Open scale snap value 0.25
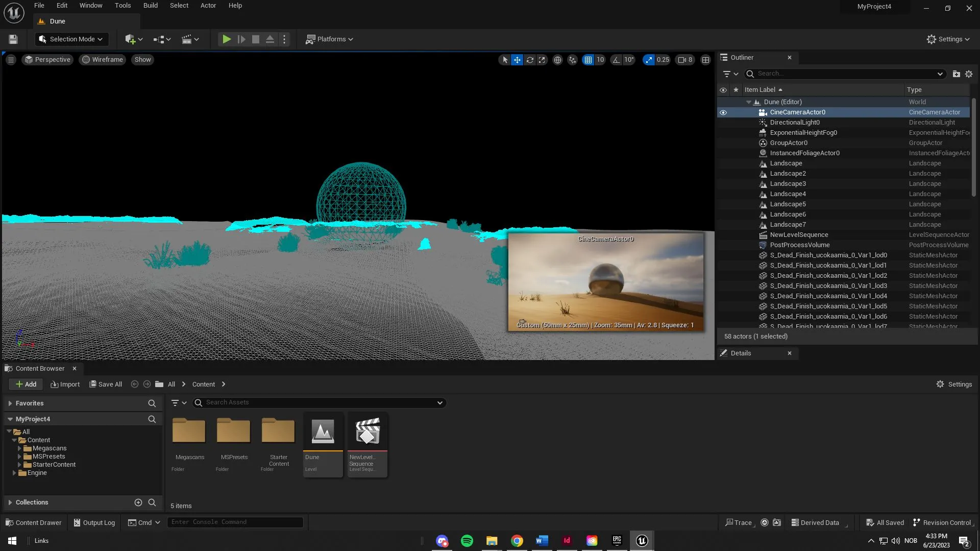Screen dimensions: 980x551 [x=663, y=60]
